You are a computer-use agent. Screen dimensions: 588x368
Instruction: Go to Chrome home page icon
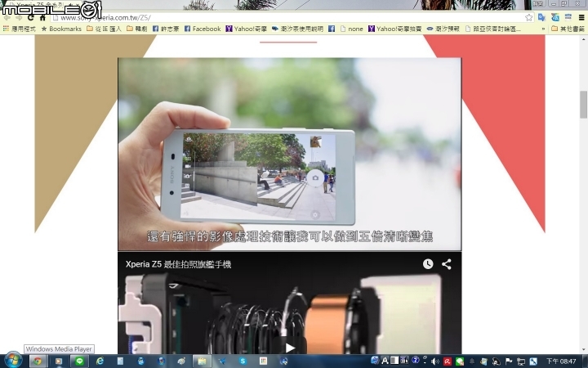(x=42, y=17)
